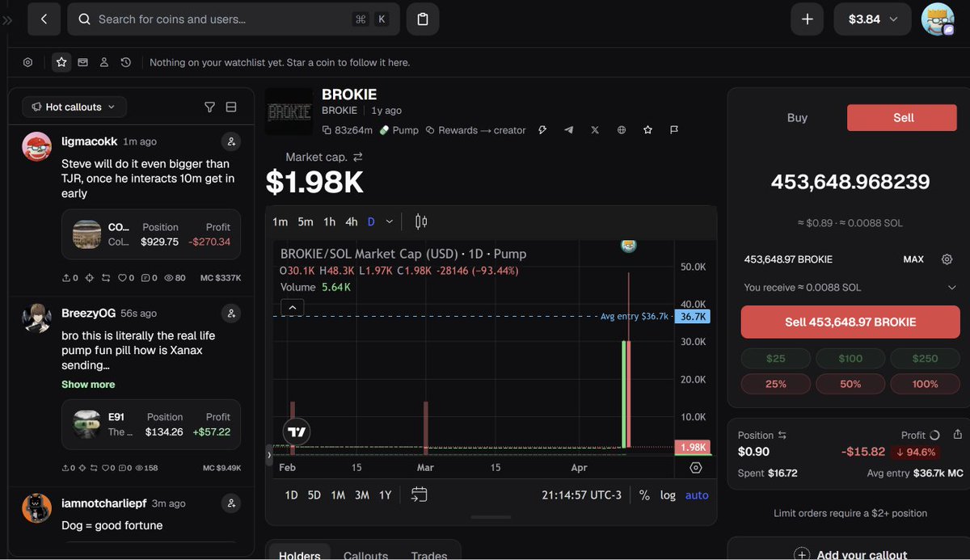
Task: Like ligmacokk's callout heart icon
Action: (x=122, y=278)
